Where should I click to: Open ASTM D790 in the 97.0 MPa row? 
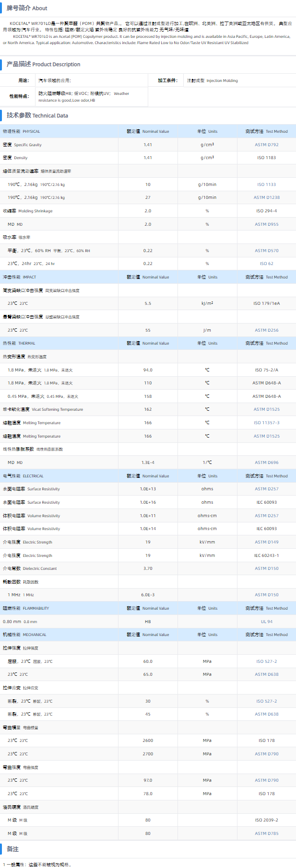coord(266,780)
